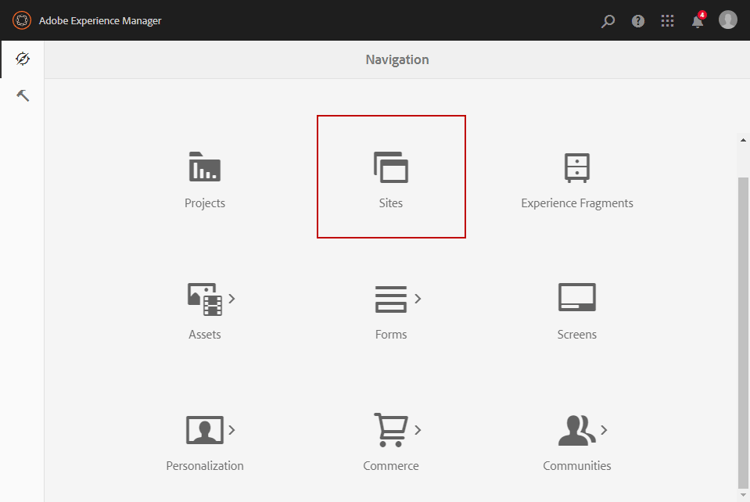Open the Help question mark icon
Screen dimensions: 750x502
638,21
